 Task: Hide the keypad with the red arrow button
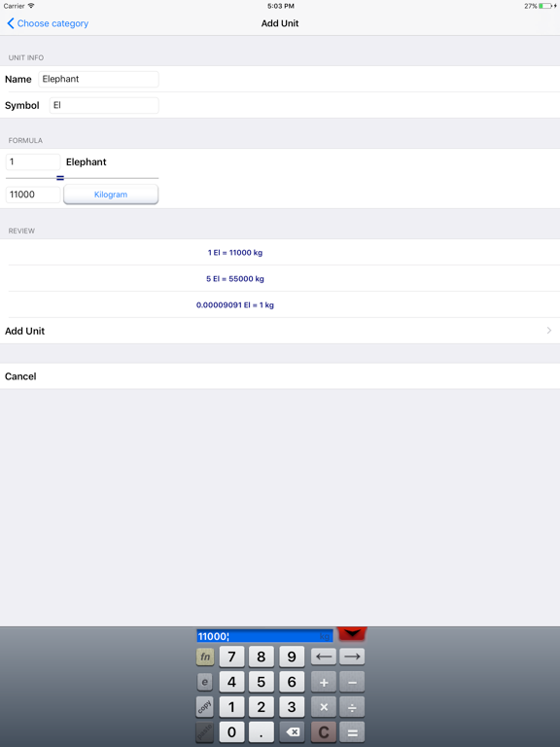tap(352, 634)
